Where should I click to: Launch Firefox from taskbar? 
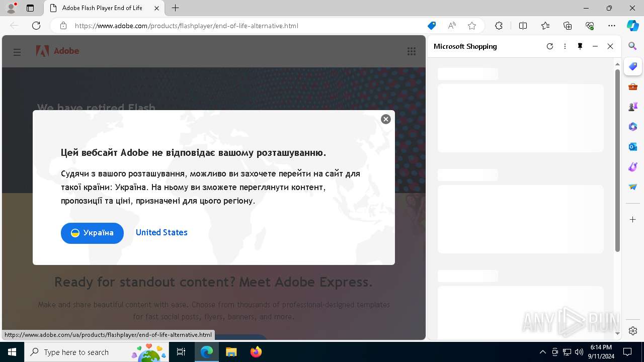[x=256, y=352]
